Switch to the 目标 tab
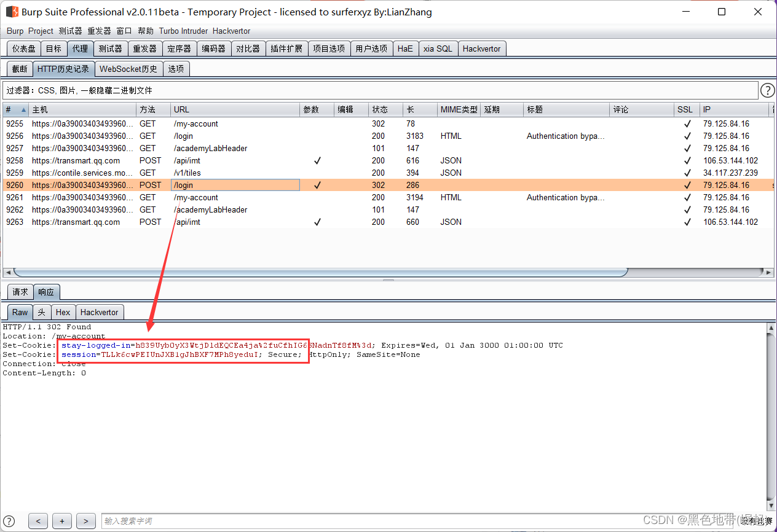This screenshot has width=777, height=532. [x=53, y=49]
